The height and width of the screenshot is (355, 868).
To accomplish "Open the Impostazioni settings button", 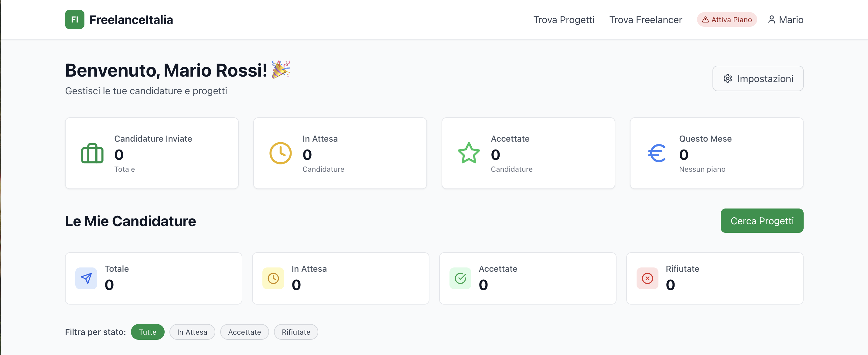I will (x=758, y=78).
